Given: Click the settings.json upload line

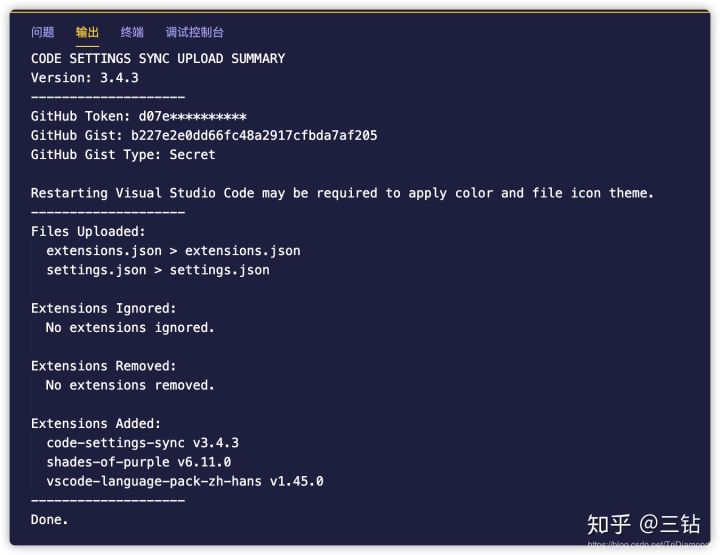Looking at the screenshot, I should 158,270.
